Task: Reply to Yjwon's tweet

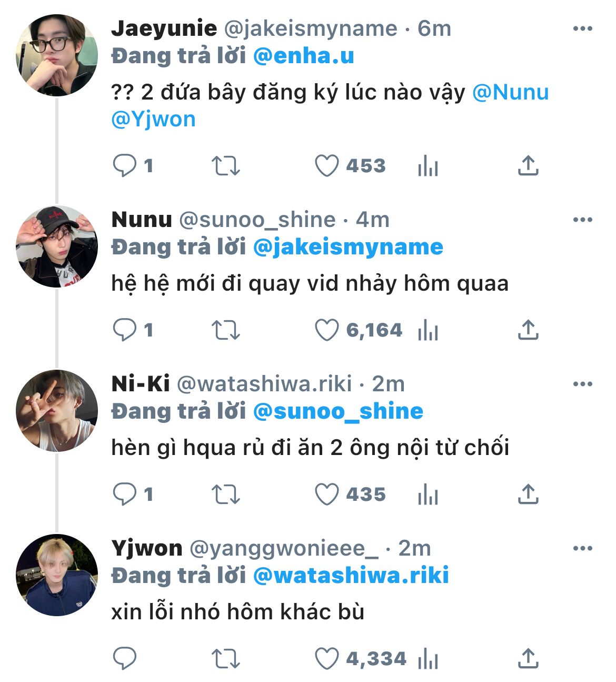Action: [125, 659]
